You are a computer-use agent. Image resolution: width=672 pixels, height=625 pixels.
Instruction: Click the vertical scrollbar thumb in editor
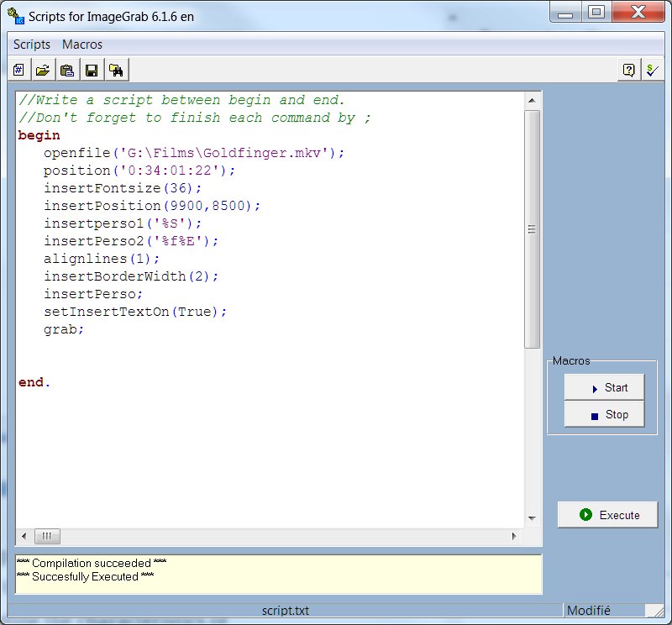click(x=532, y=229)
